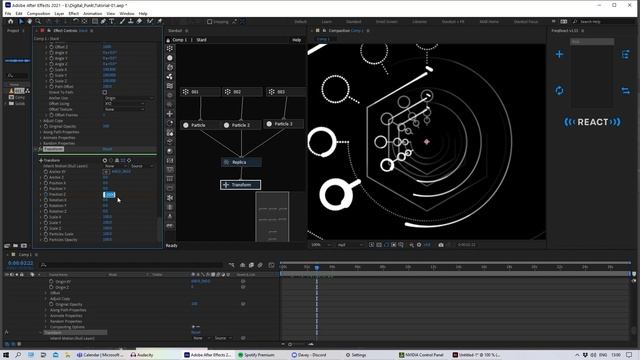Add a Transform node from Stardust sidebar
This screenshot has height=360, width=640.
[x=170, y=114]
